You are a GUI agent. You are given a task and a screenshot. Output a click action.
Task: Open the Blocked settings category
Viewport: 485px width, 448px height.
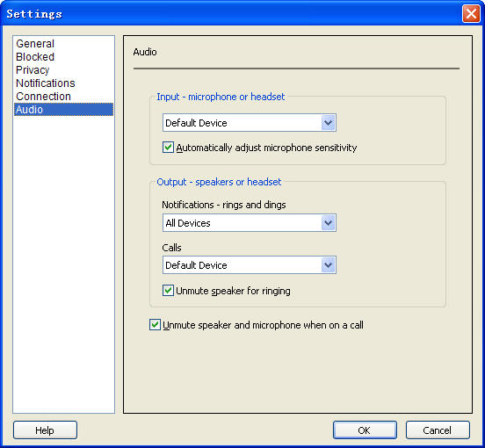(35, 57)
